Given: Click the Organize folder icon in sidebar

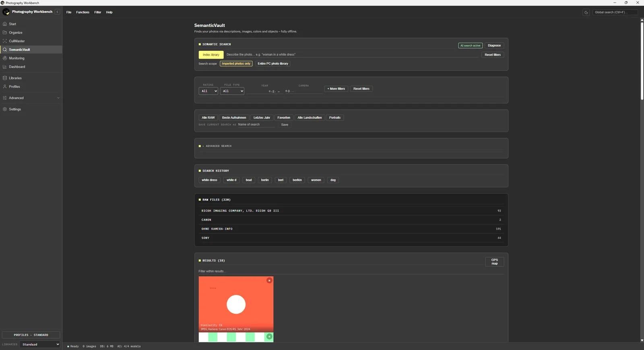Looking at the screenshot, I should [x=5, y=33].
